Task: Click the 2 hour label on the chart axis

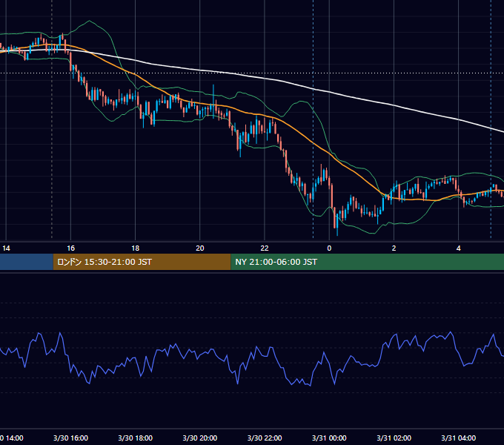Action: point(394,248)
